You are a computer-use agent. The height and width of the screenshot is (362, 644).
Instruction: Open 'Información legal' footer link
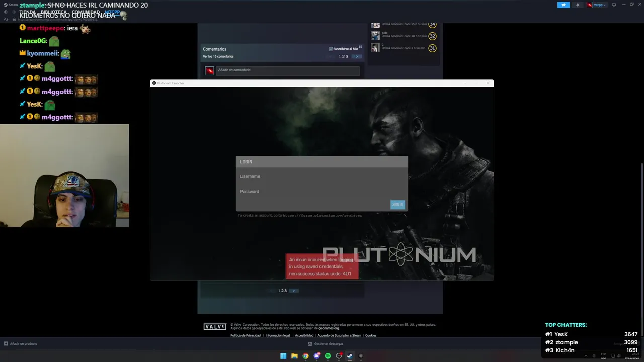click(278, 335)
